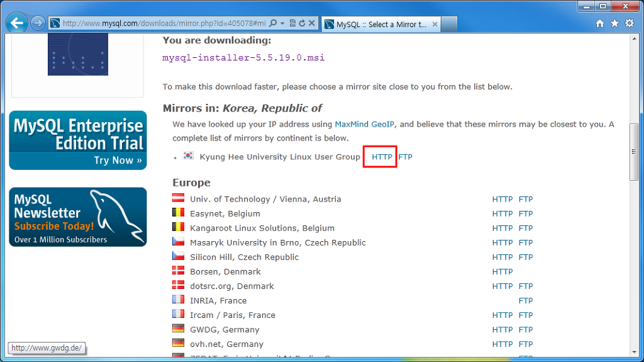The height and width of the screenshot is (362, 644).
Task: Go back with the browser back arrow
Action: tap(17, 23)
